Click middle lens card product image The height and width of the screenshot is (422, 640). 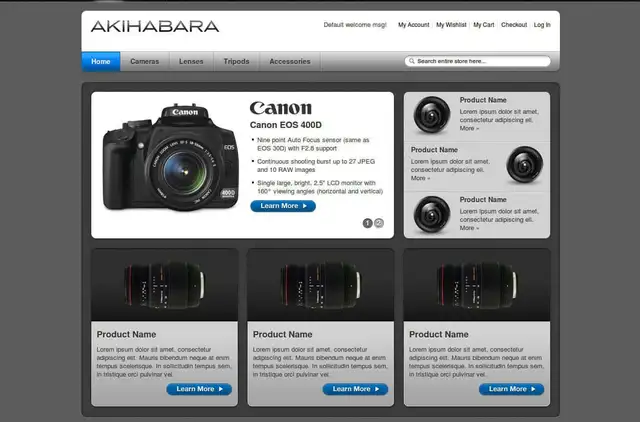321,285
